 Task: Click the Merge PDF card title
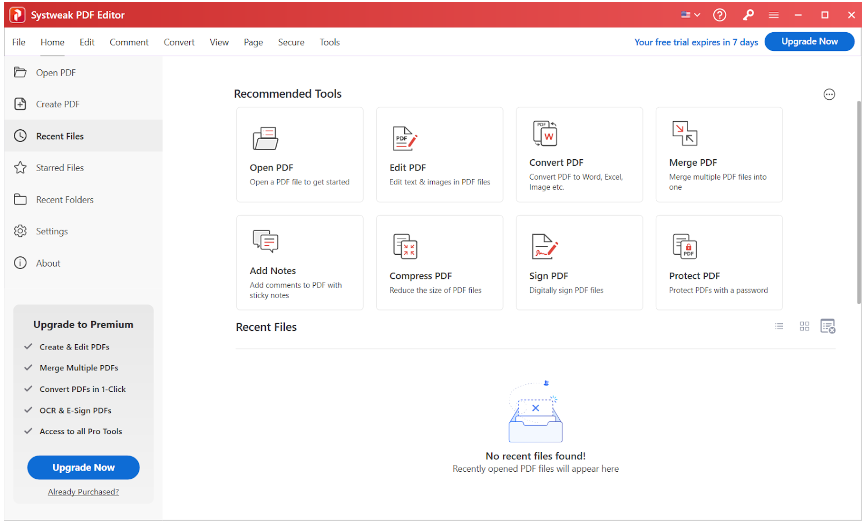tap(693, 163)
